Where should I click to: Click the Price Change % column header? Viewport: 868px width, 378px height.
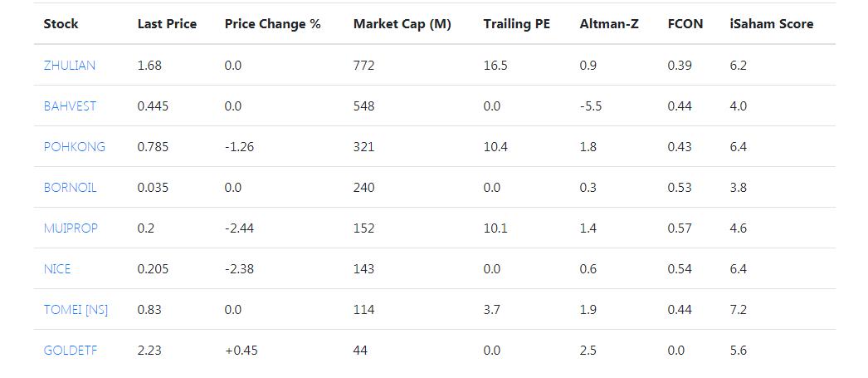pos(272,24)
